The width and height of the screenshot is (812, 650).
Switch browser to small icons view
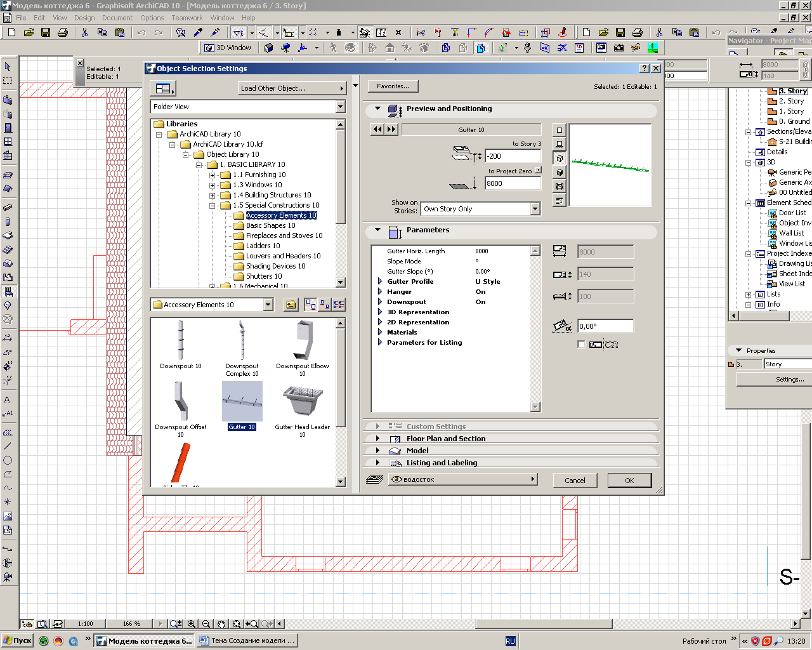tap(325, 305)
